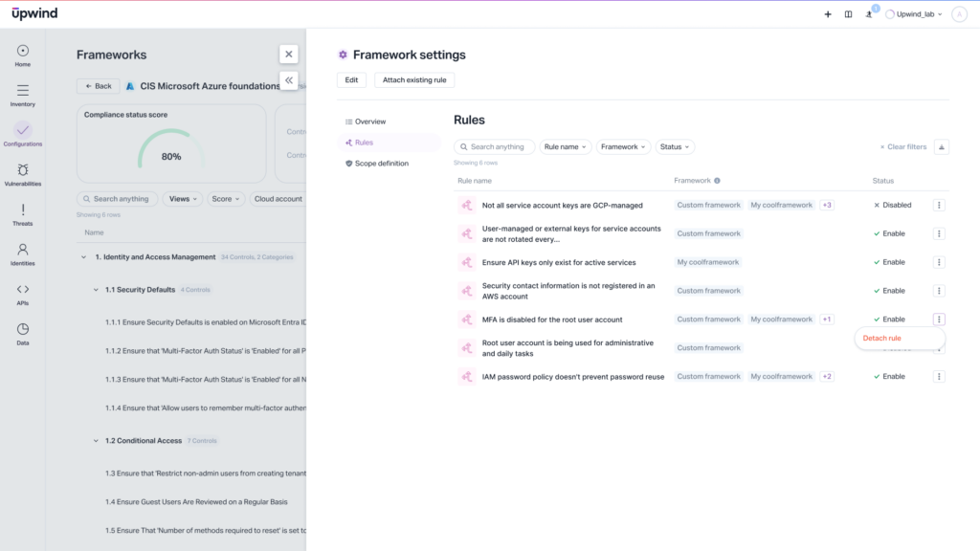
Task: Click Custom framework tag on Security contact row
Action: 709,291
